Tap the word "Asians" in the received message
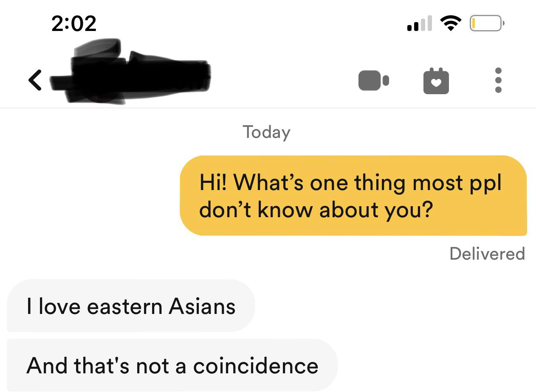This screenshot has height=392, width=536. point(202,306)
